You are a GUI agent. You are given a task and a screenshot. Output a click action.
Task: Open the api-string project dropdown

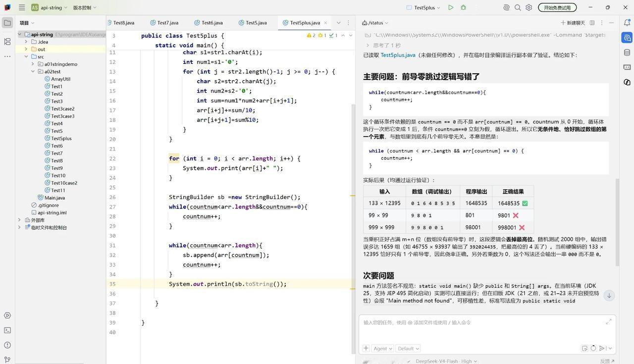point(49,7)
